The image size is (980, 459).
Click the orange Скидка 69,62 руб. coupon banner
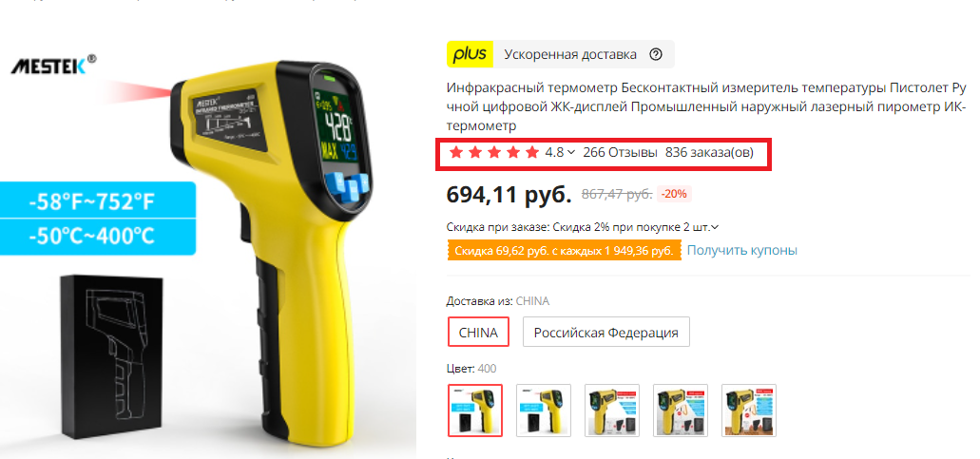564,251
